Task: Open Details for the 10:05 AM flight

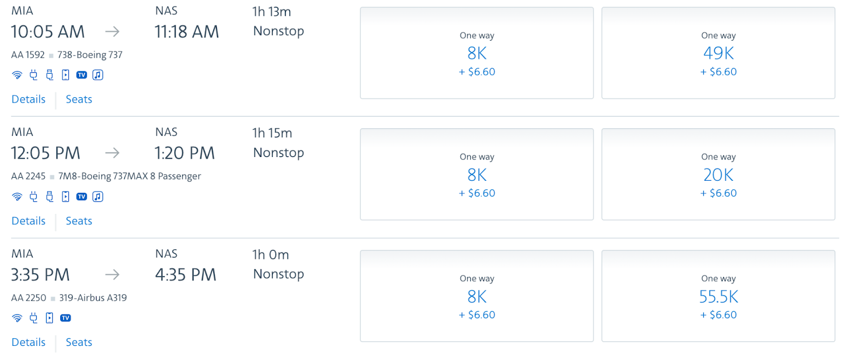Action: pyautogui.click(x=29, y=99)
